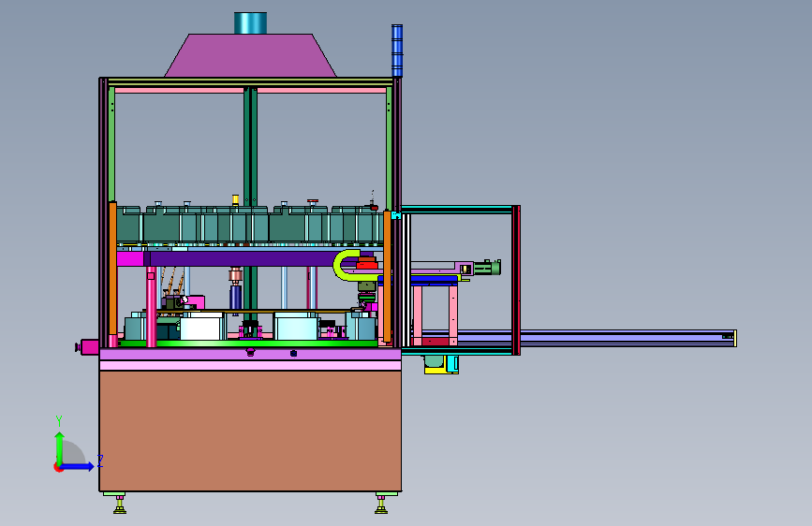812x526 pixels.
Task: Select the pink top crossbar of upper frame
Action: (x=250, y=90)
